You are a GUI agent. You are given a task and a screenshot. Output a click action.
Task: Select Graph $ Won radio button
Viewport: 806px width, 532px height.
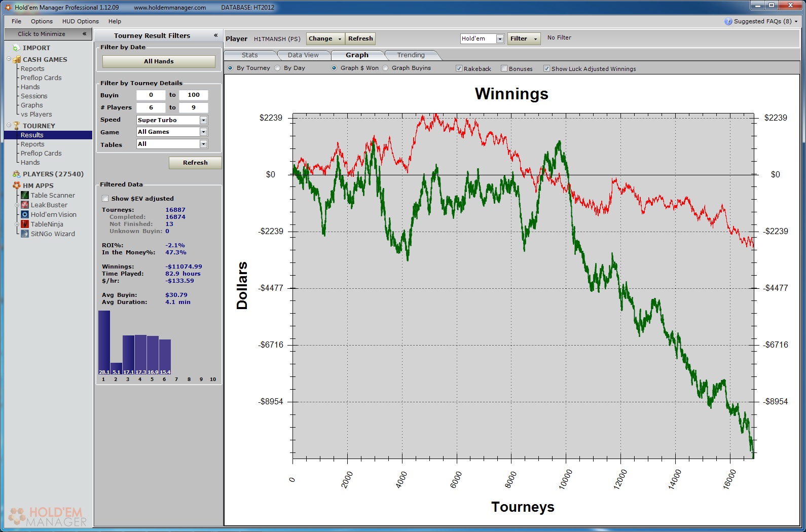tap(334, 68)
